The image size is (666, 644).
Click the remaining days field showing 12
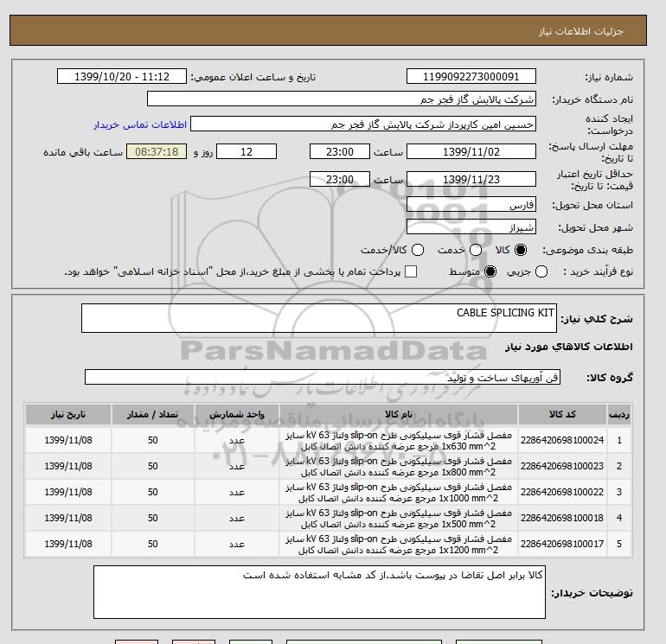pyautogui.click(x=247, y=151)
